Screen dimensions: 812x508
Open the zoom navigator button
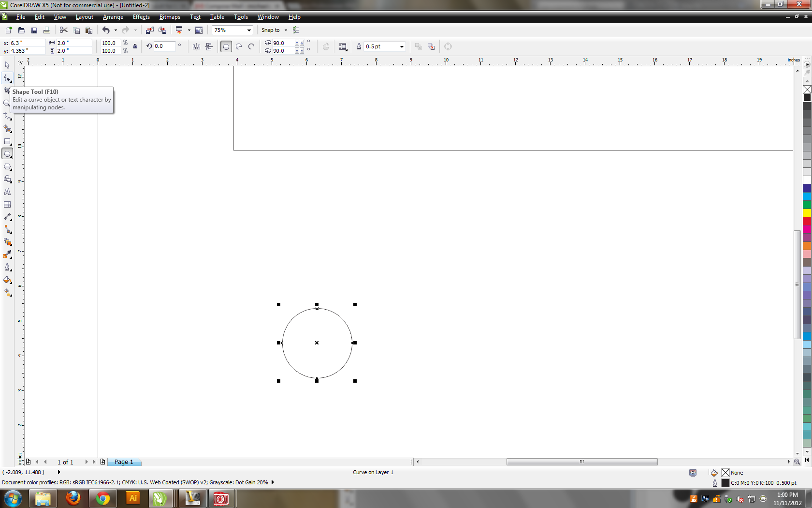[797, 462]
